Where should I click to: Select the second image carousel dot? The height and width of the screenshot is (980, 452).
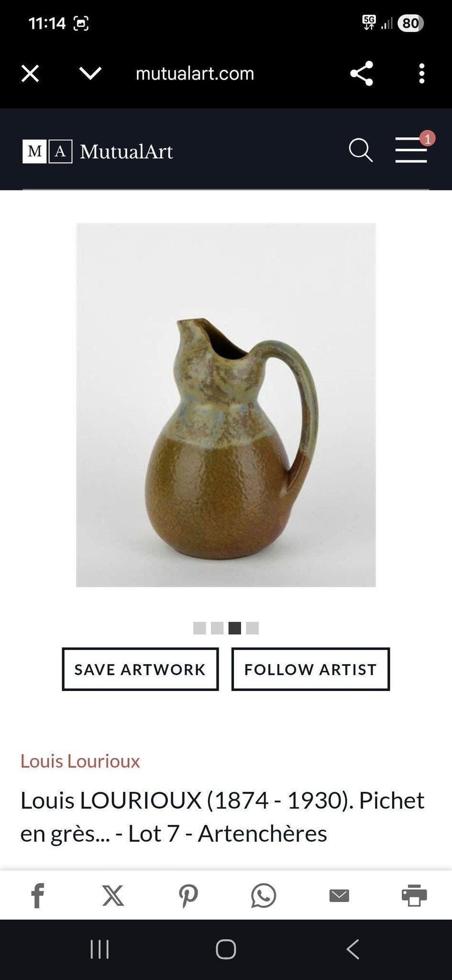217,628
